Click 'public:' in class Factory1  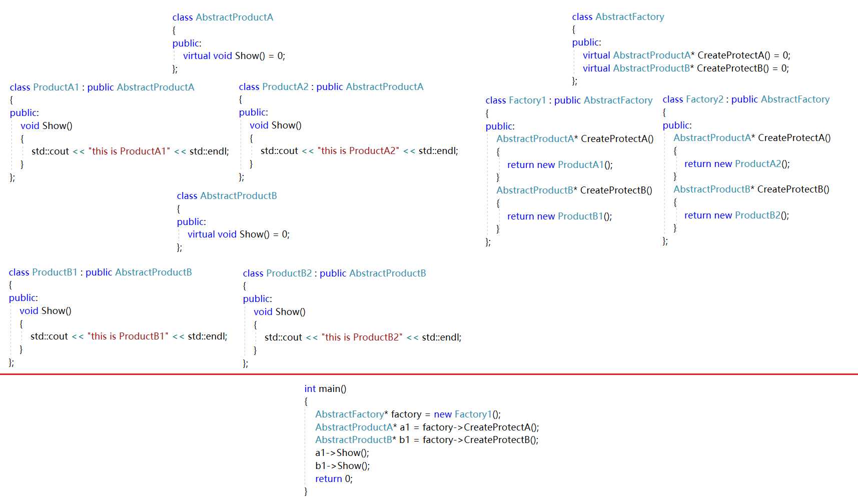click(x=500, y=126)
